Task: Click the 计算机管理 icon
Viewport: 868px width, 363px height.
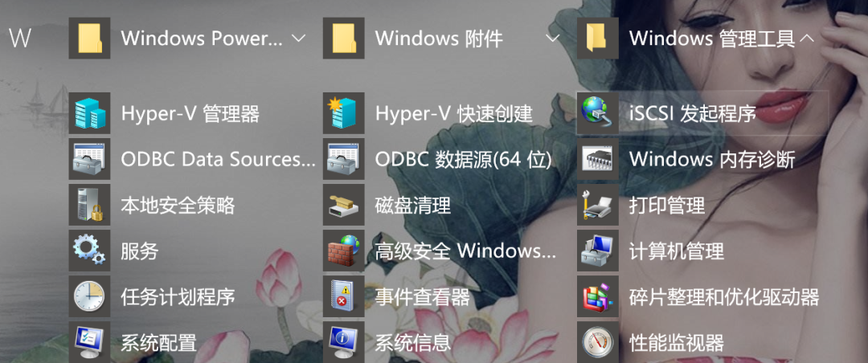Action: click(x=598, y=251)
